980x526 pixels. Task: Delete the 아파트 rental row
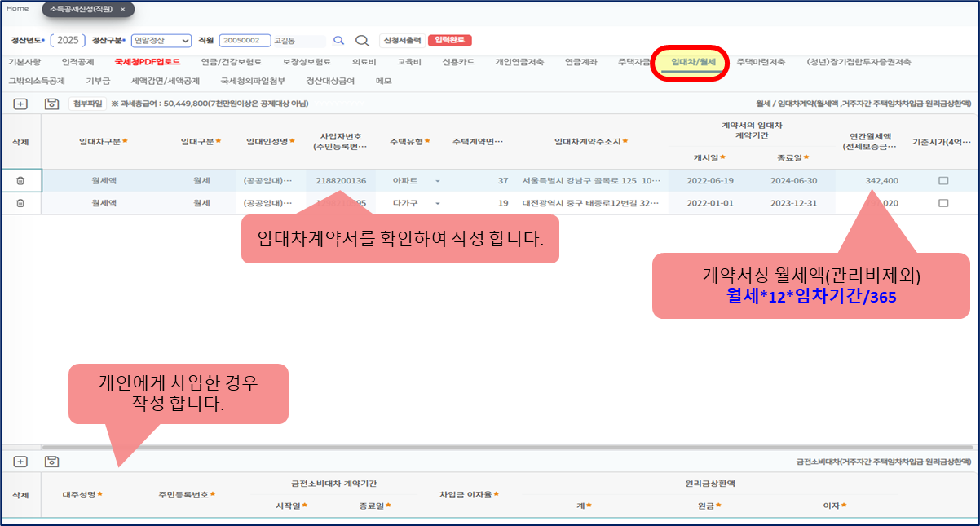tap(20, 180)
